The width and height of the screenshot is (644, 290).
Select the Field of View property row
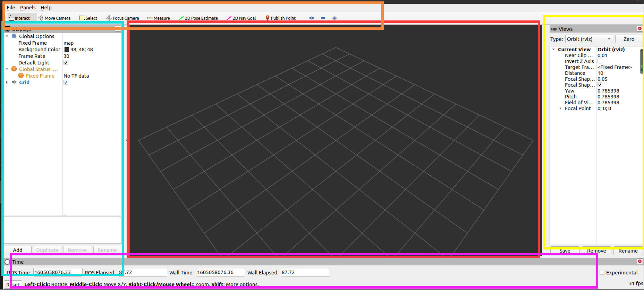click(x=595, y=103)
